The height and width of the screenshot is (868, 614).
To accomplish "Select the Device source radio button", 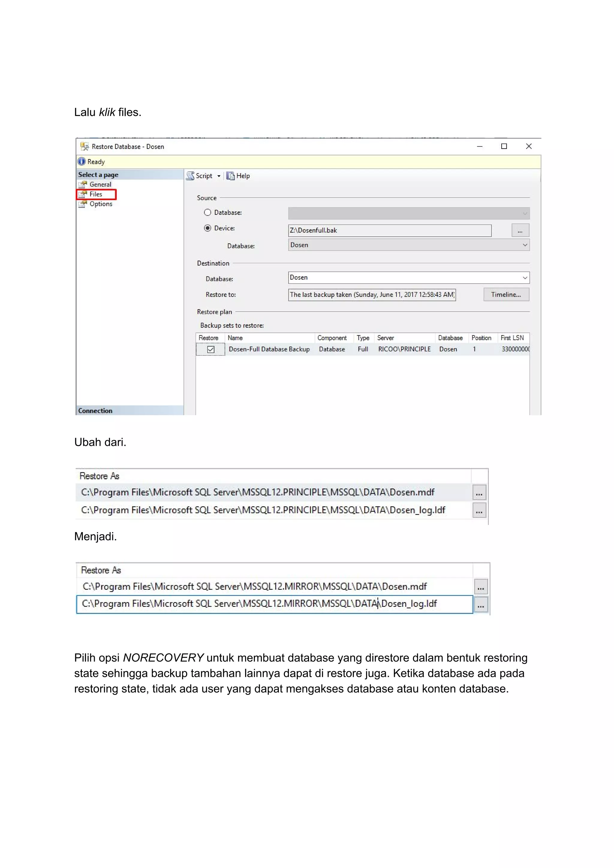I will pos(207,228).
